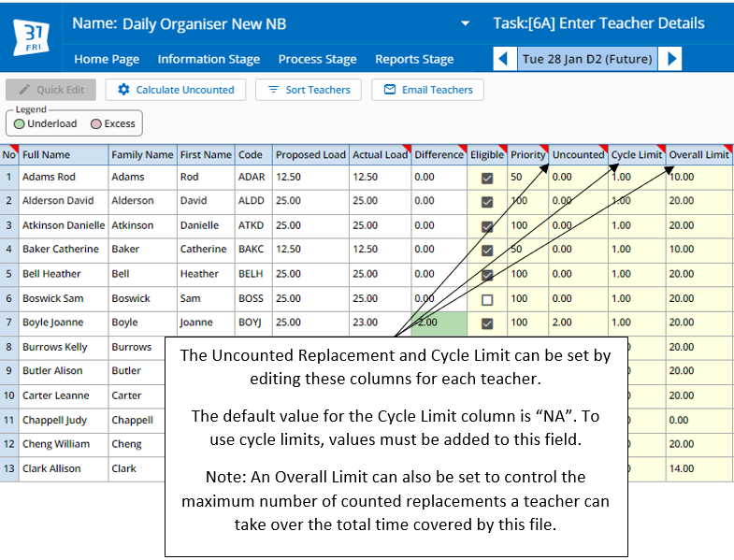Select Uncounted cell 2.00 for Boyle Joanne

pos(579,323)
